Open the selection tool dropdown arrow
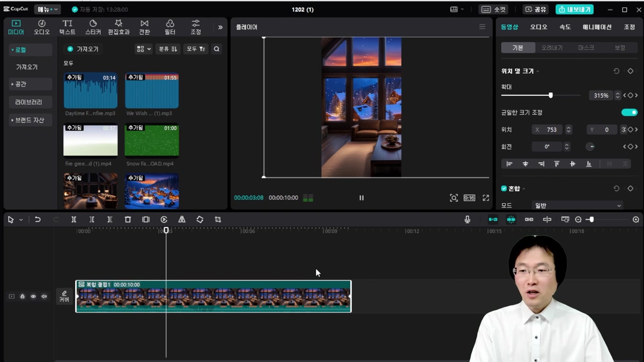 21,220
